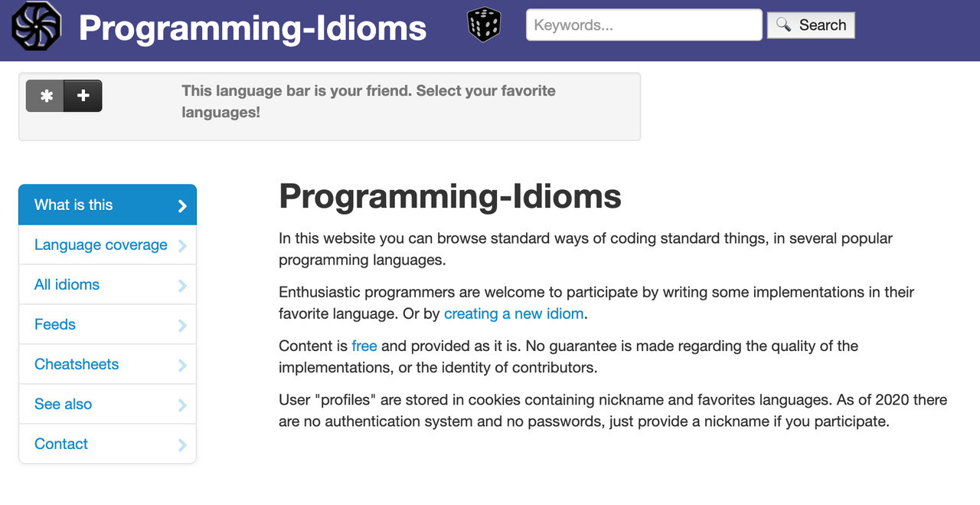This screenshot has height=505, width=980.
Task: Click the arrow next to See also
Action: point(182,405)
